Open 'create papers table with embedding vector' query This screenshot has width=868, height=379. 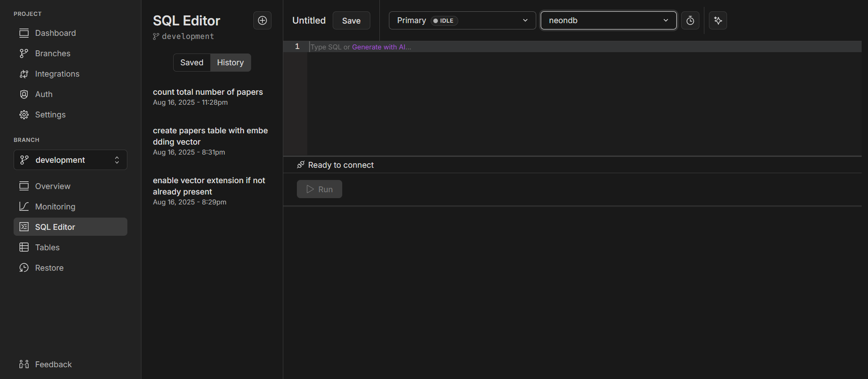click(210, 136)
